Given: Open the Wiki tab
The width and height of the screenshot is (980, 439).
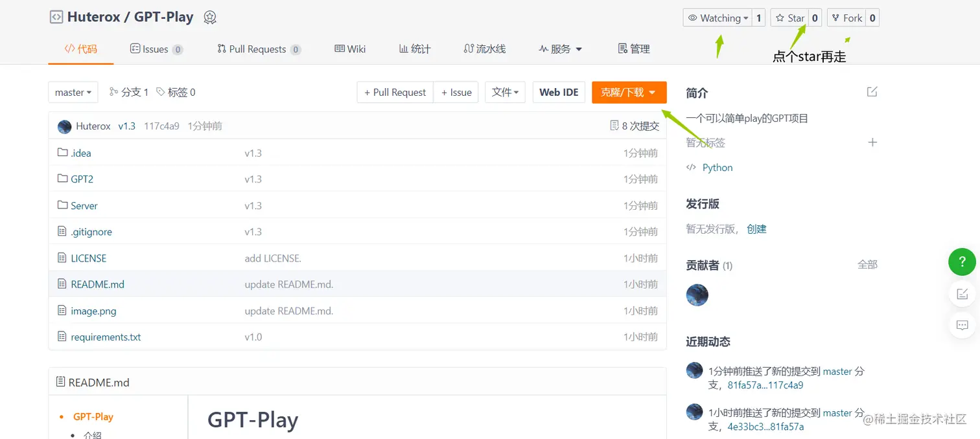Looking at the screenshot, I should click(x=350, y=49).
